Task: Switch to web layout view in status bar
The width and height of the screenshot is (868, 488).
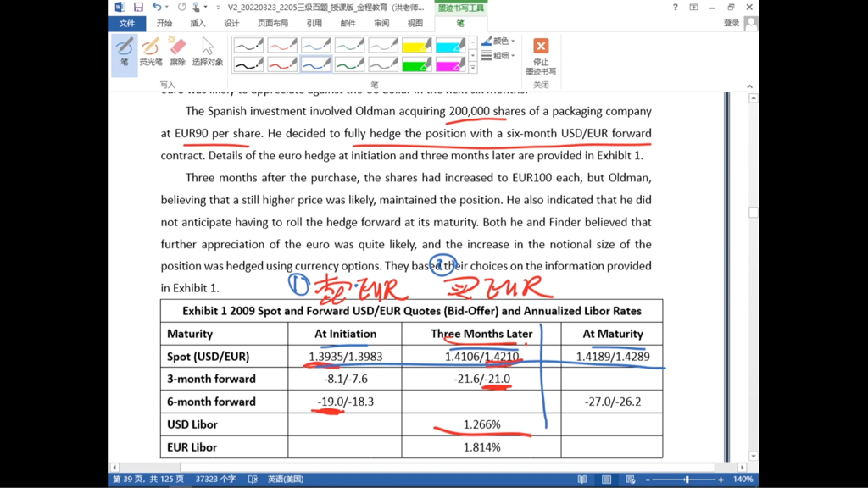Action: pos(630,480)
